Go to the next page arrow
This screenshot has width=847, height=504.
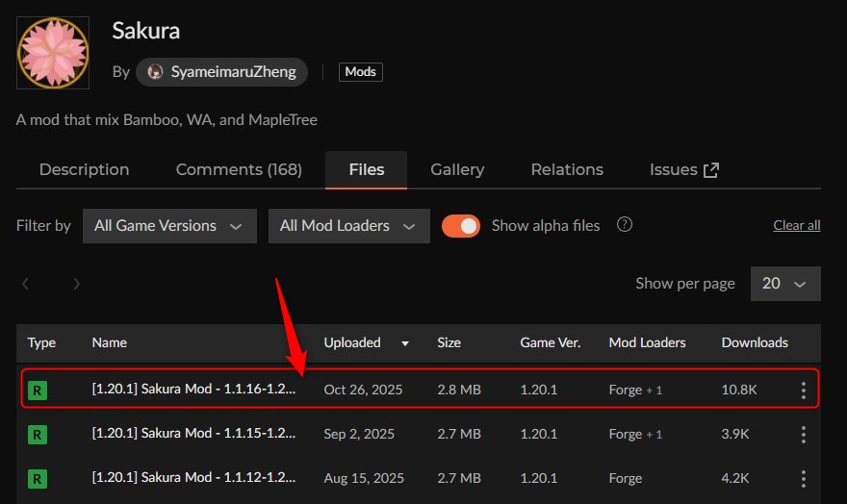click(76, 284)
